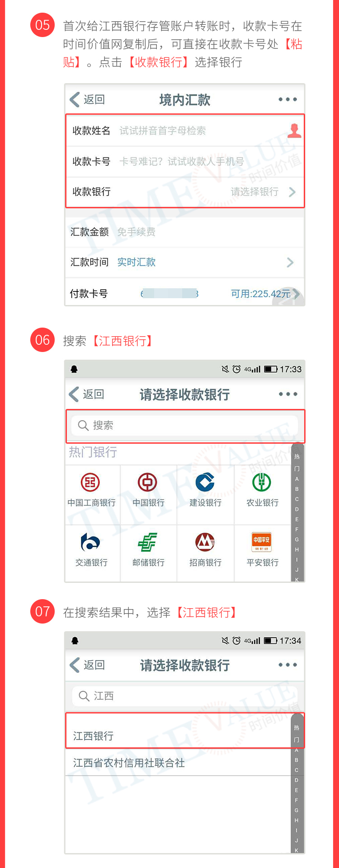Viewport: 339px width, 868px height.
Task: Select the 招商银行 icon
Action: tap(205, 542)
